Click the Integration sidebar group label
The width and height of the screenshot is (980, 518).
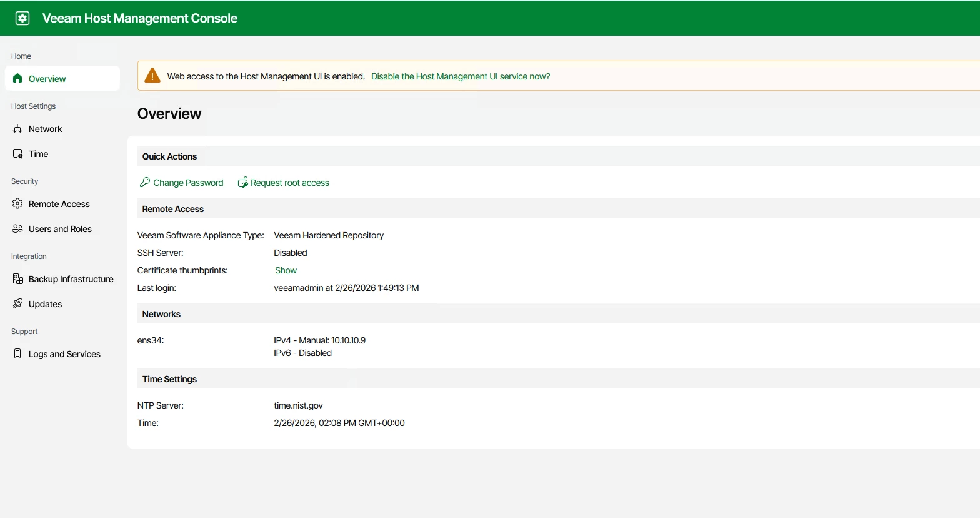click(x=29, y=256)
